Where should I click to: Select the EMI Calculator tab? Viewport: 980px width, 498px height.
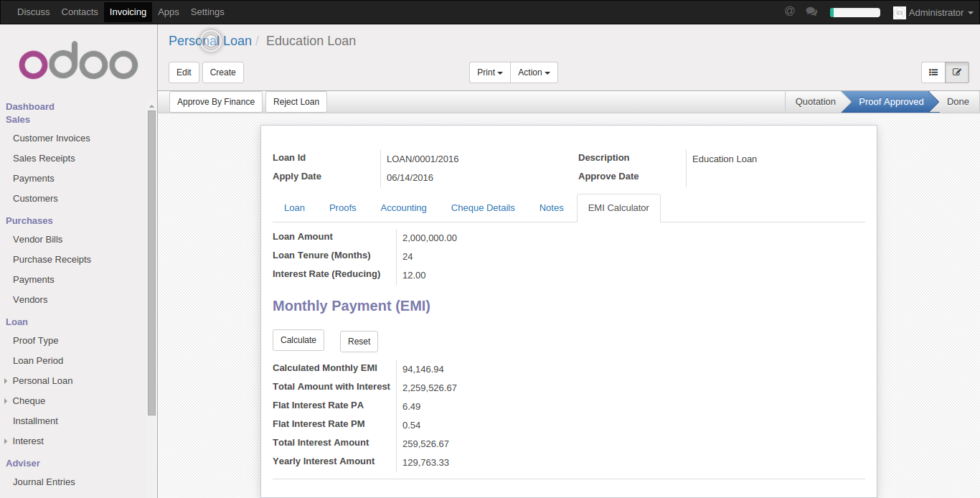tap(618, 208)
